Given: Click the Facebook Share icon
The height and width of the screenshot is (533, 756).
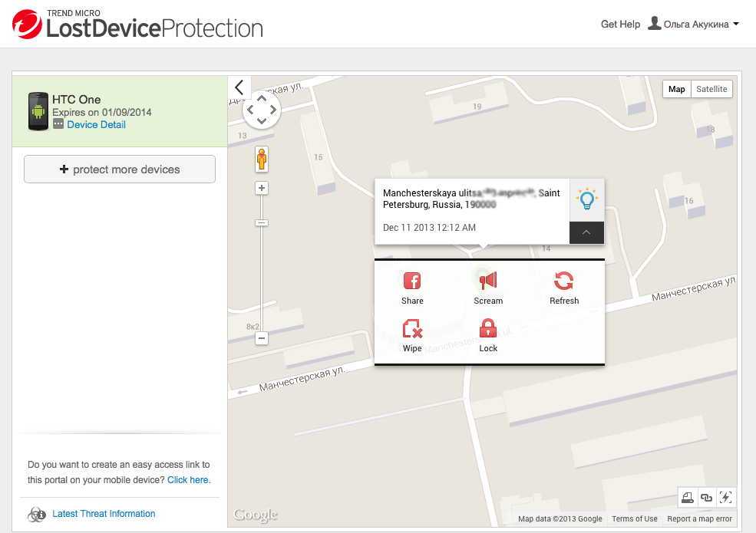Looking at the screenshot, I should [412, 281].
